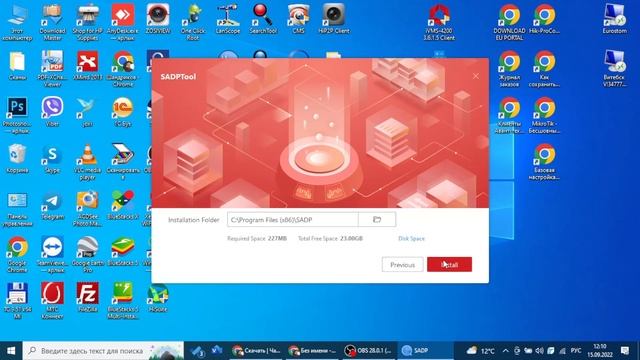This screenshot has width=640, height=360.
Task: Click the taskbar search box
Action: (103, 351)
